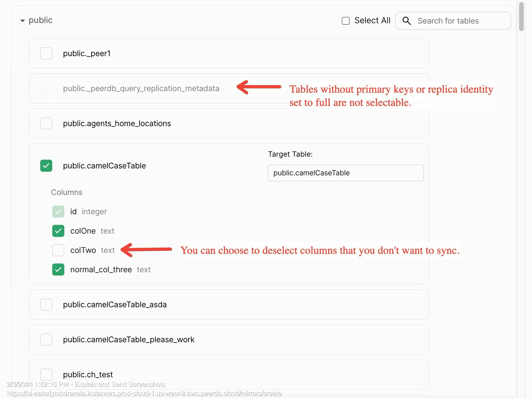Click the search magnifier icon

click(407, 21)
